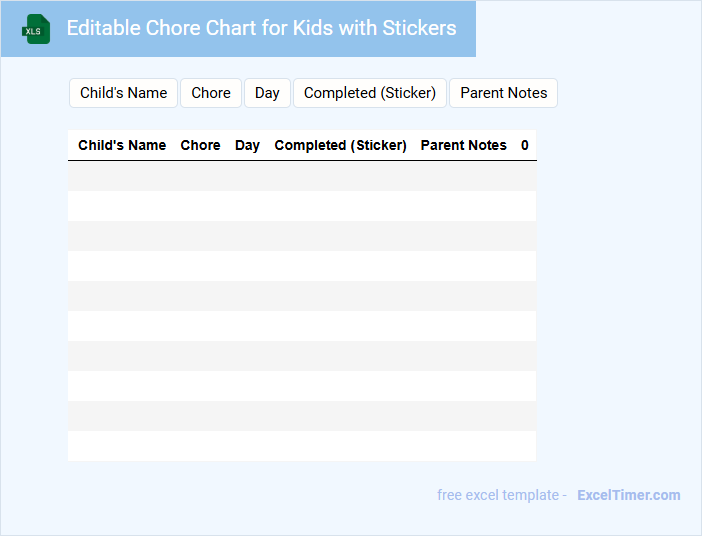This screenshot has height=536, width=702.
Task: Click the Child's Name column header
Action: [122, 145]
